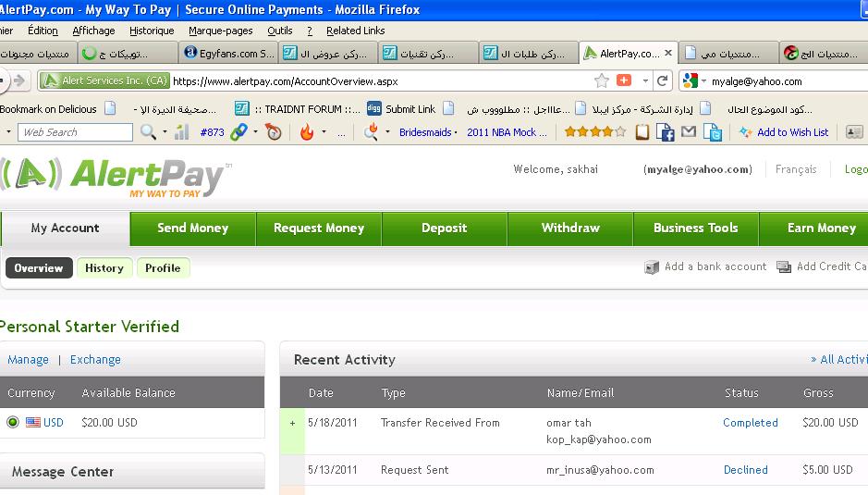The width and height of the screenshot is (868, 495).
Task: Click the Alert Services Inc. site identity badge
Action: [104, 80]
